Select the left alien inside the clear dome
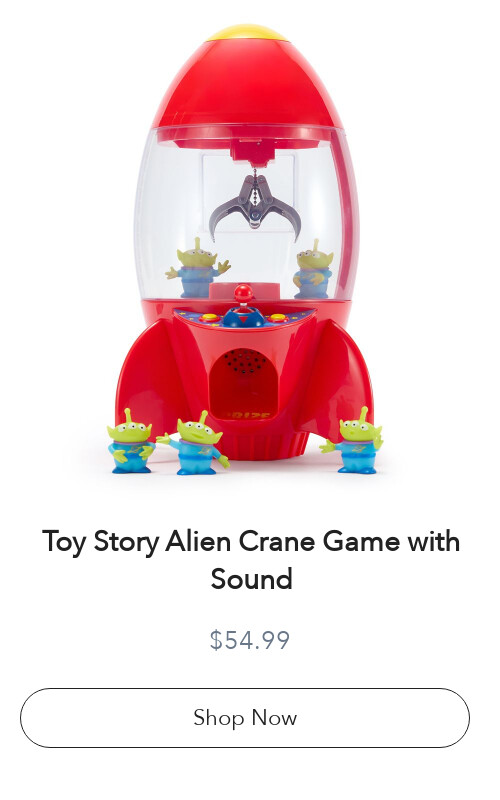The width and height of the screenshot is (500, 800). point(197,267)
